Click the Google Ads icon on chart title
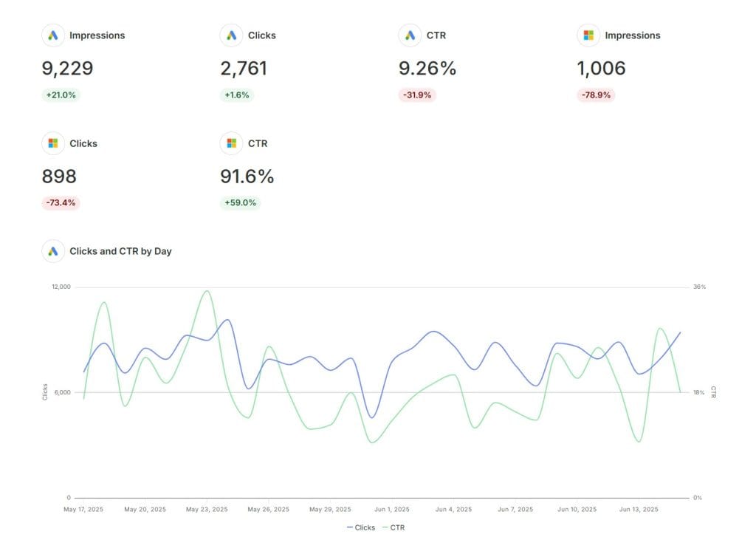 pos(53,251)
